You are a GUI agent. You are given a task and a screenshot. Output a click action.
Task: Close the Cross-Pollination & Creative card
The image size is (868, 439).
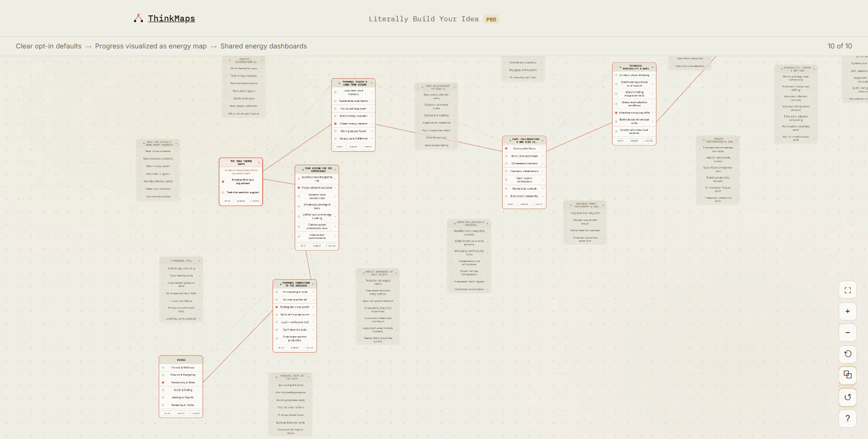click(x=487, y=224)
